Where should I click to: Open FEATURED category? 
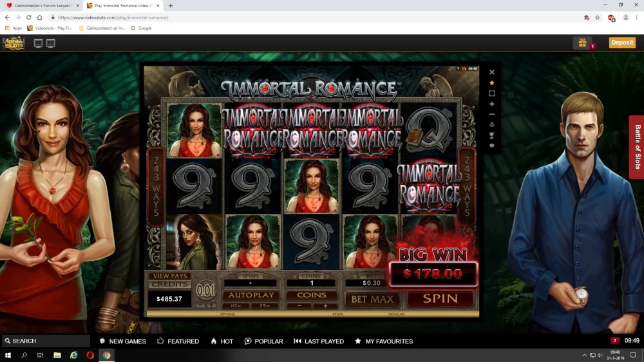pos(178,341)
